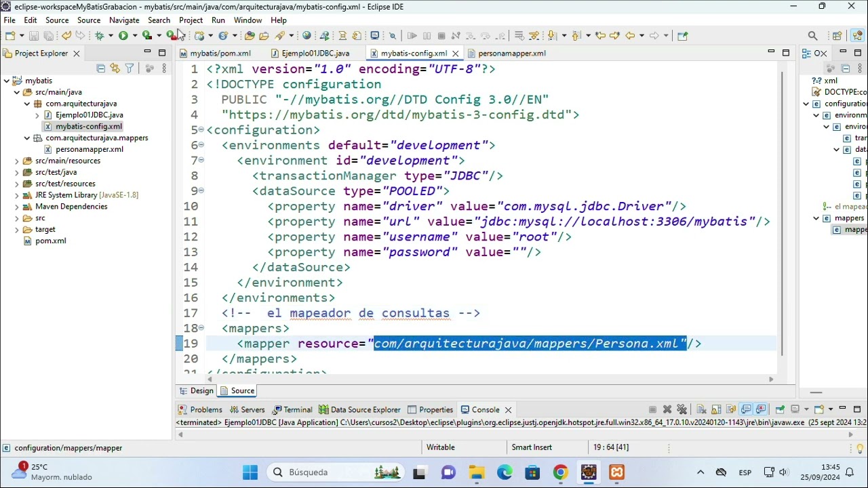
Task: Open Project Explorer view menu dots
Action: tap(163, 68)
